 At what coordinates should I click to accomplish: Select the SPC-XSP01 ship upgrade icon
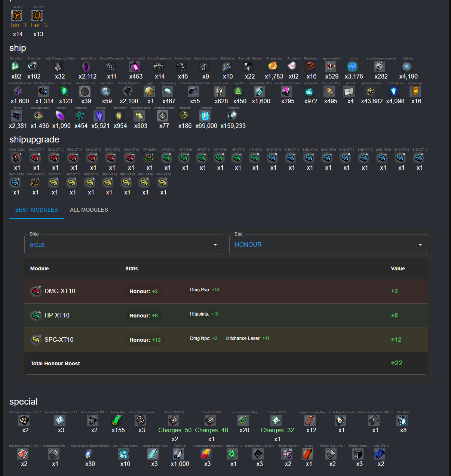pyautogui.click(x=34, y=182)
